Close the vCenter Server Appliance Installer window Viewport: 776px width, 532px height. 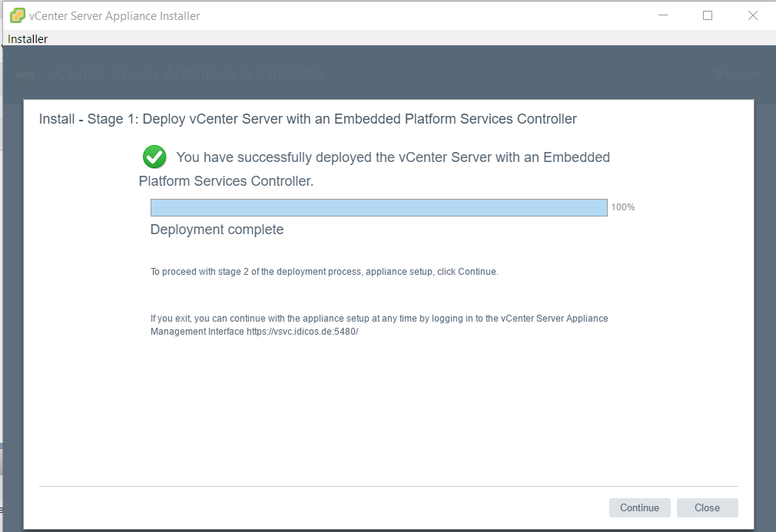click(753, 15)
